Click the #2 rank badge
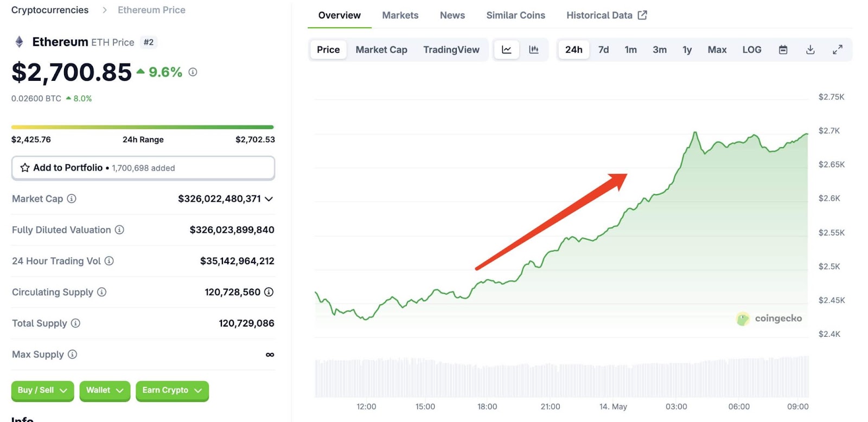The image size is (868, 422). [149, 42]
